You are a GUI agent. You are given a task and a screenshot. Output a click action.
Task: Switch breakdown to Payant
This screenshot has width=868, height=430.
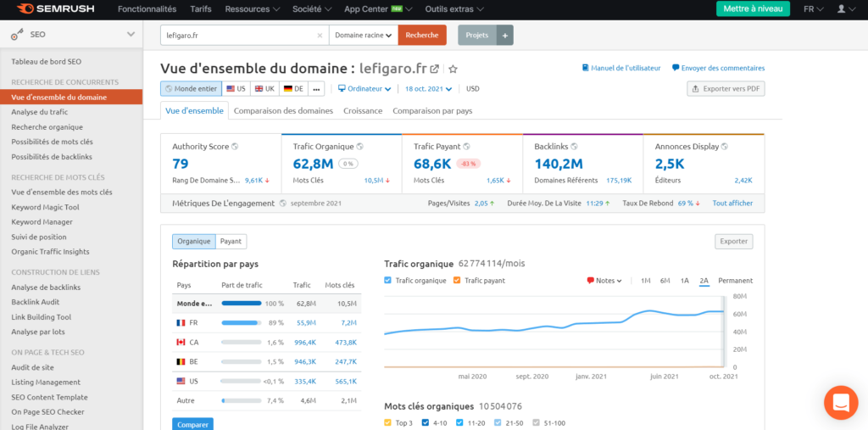[231, 242]
